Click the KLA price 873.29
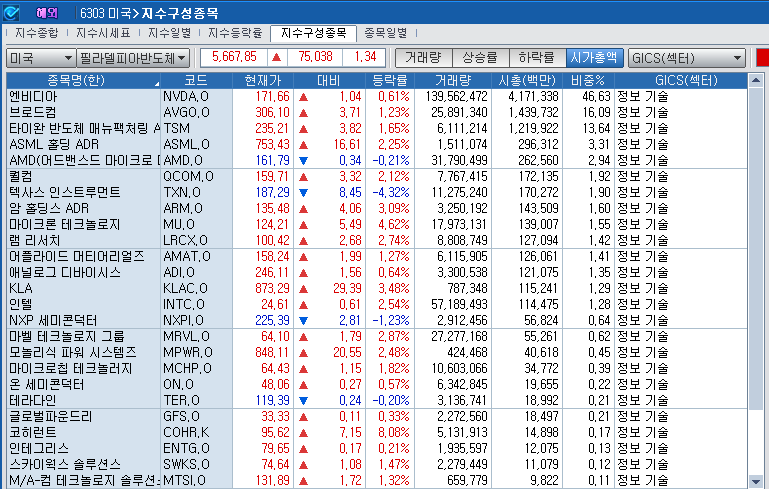 tap(272, 288)
